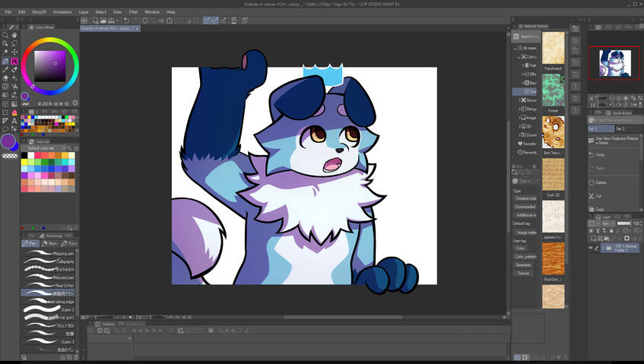Screen dimensions: 644x364
Task: Expand the 3D tree node
Action: tap(519, 126)
